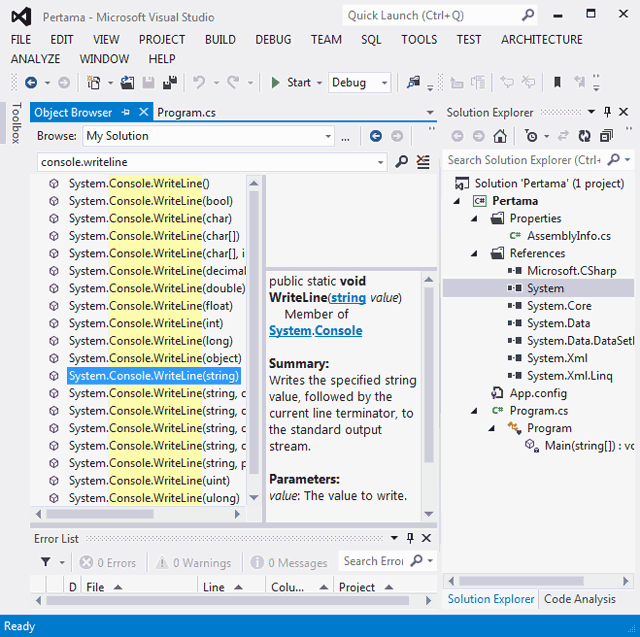640x637 pixels.
Task: Follow the string type link
Action: point(348,298)
